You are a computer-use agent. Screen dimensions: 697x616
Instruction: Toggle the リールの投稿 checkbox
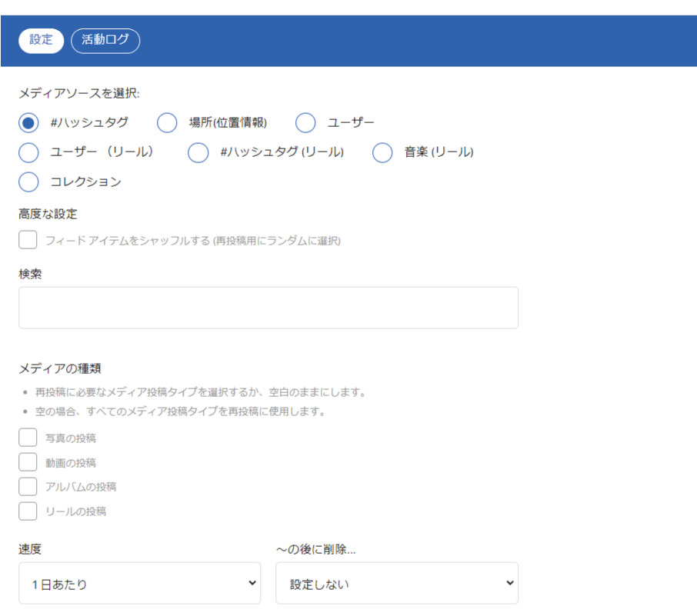(28, 511)
